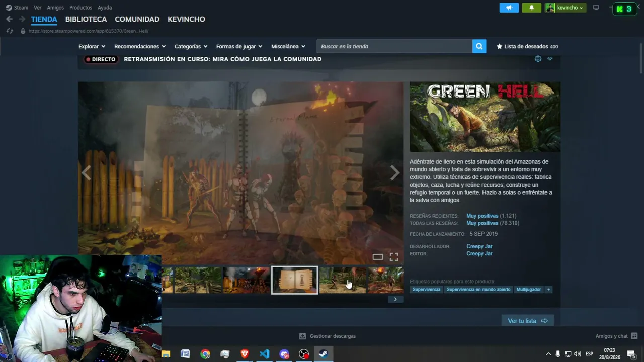This screenshot has width=644, height=362.
Task: Go back using the Steam back arrow
Action: 9,19
